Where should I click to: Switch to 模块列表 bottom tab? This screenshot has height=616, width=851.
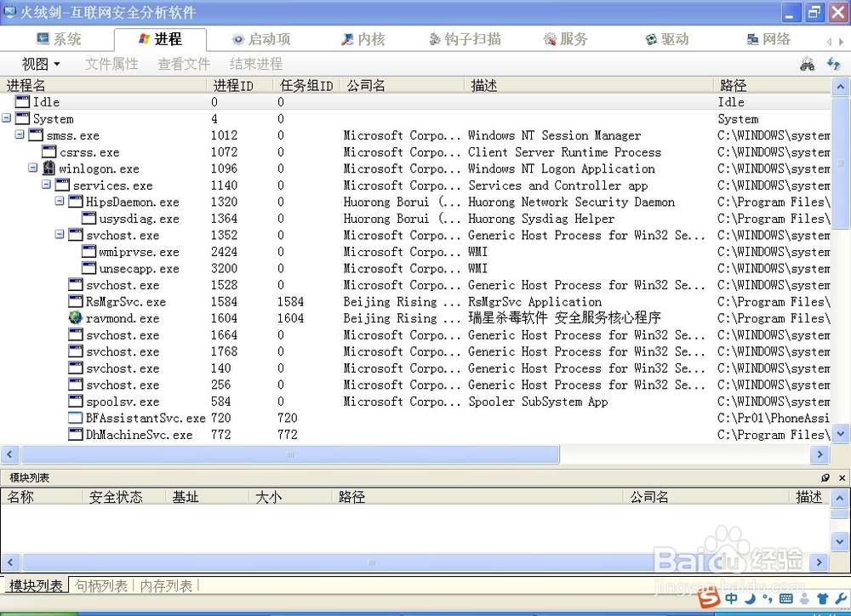(x=36, y=585)
